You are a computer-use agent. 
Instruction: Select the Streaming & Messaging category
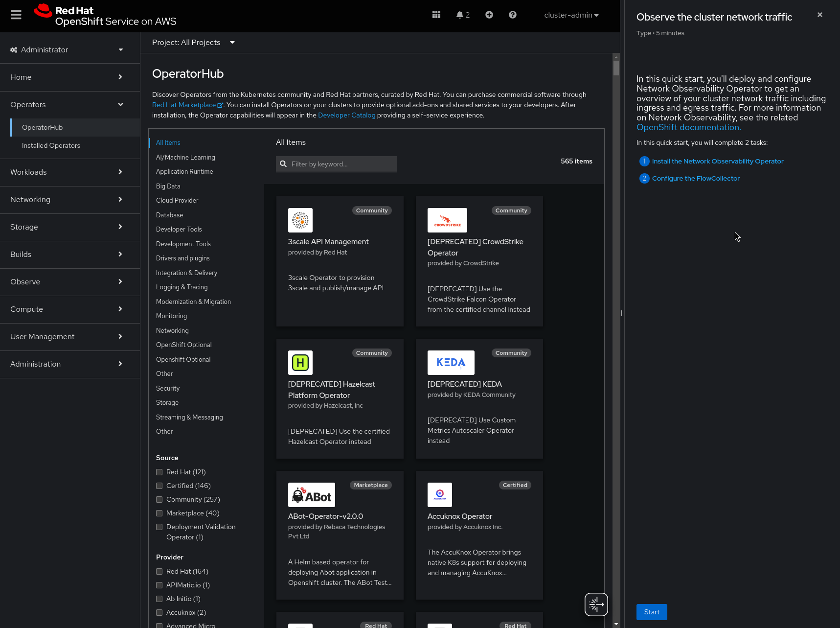(189, 417)
